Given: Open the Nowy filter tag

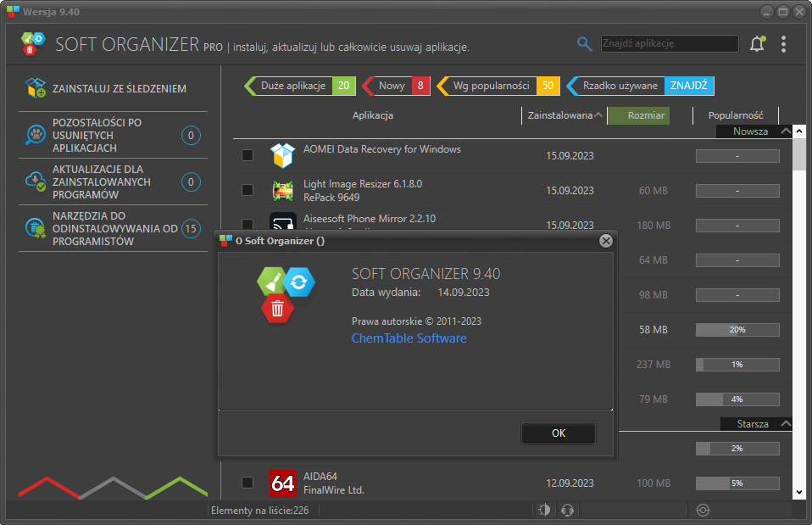Looking at the screenshot, I should [x=396, y=86].
